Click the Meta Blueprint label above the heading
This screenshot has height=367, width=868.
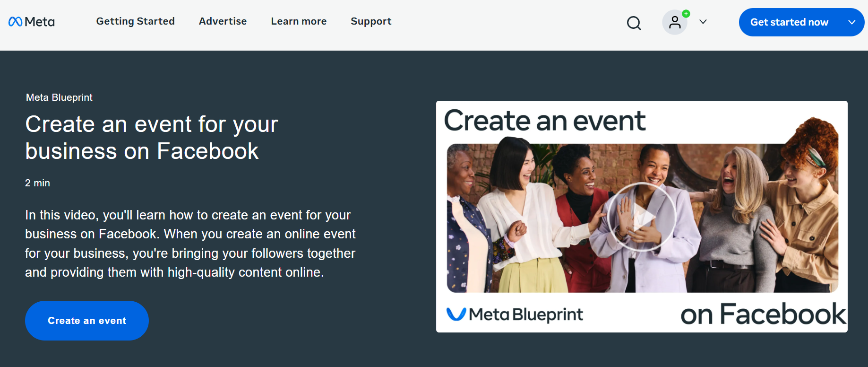59,97
